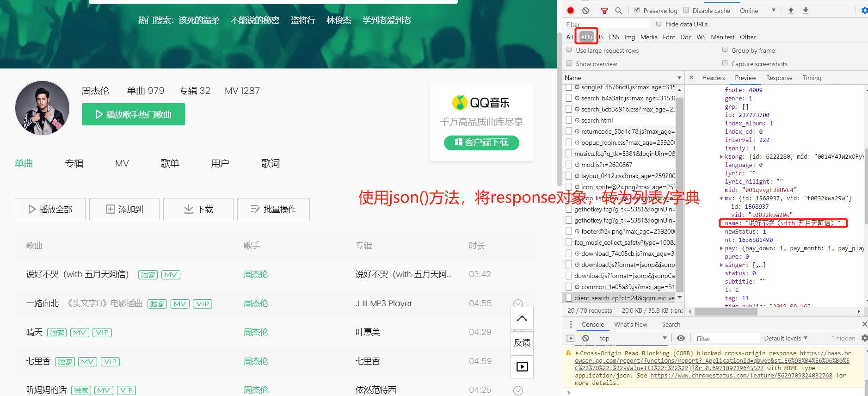Click the eye icon to create live expression
This screenshot has height=396, width=868.
pos(681,338)
